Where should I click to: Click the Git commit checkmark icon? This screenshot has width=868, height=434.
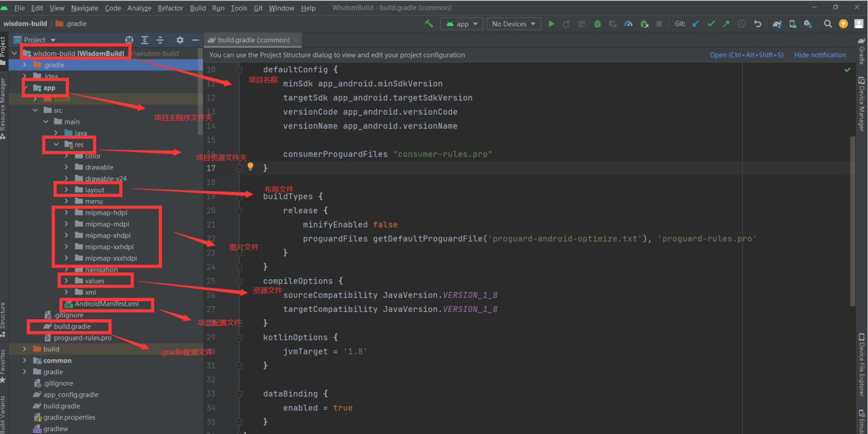tap(711, 24)
